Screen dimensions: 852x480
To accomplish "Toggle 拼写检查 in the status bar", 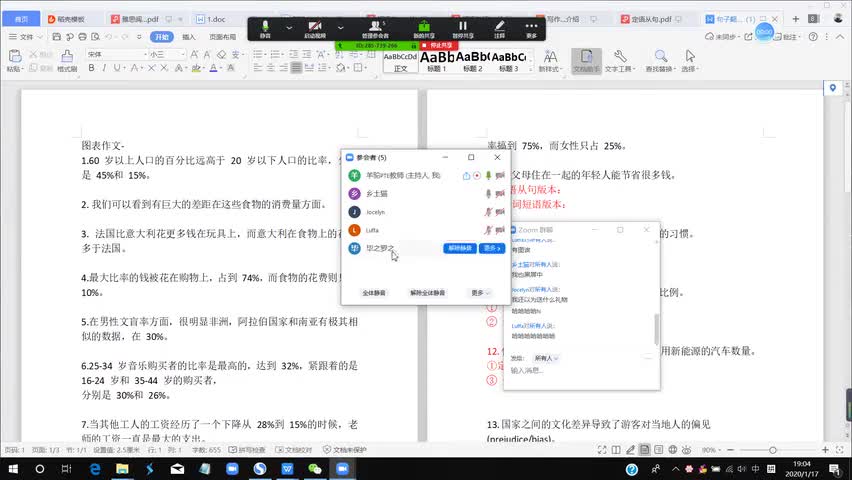I will (247, 450).
